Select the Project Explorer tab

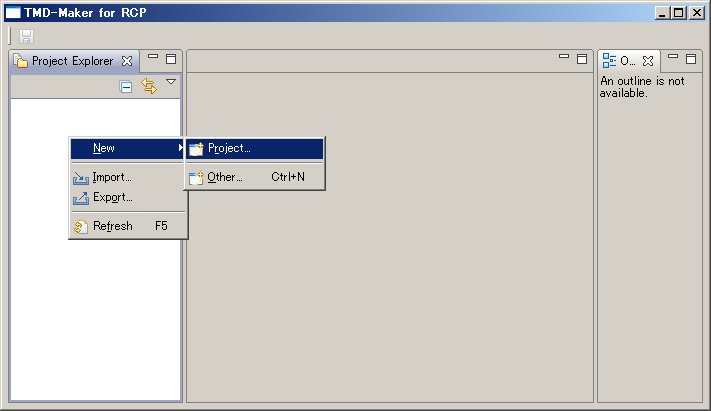[73, 61]
